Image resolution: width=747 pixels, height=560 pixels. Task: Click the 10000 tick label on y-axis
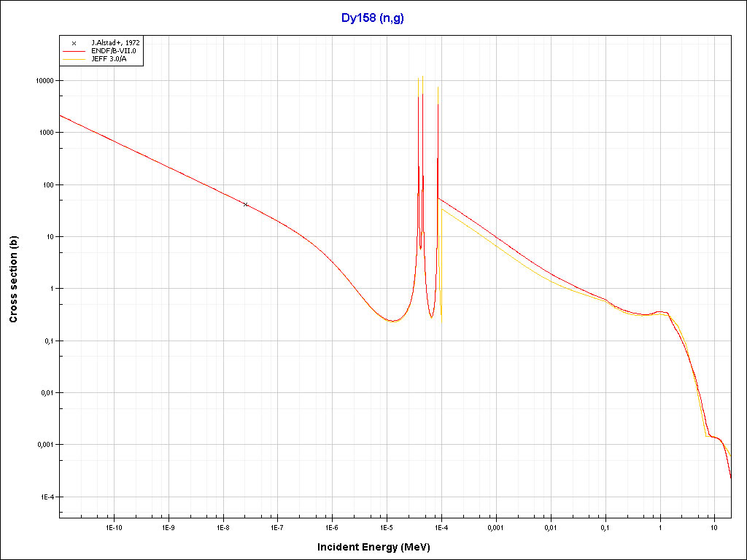coord(45,81)
